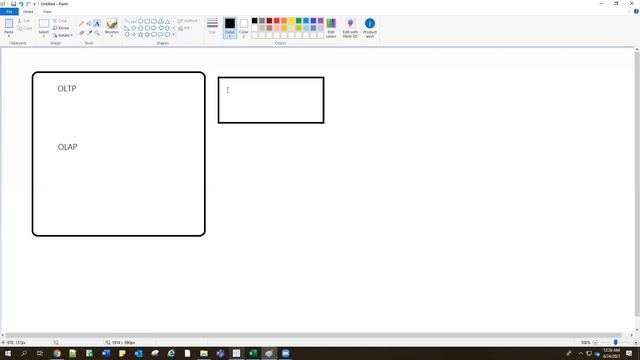Choose the Diamond shape
Screen dimensions: 640x360
(133, 28)
